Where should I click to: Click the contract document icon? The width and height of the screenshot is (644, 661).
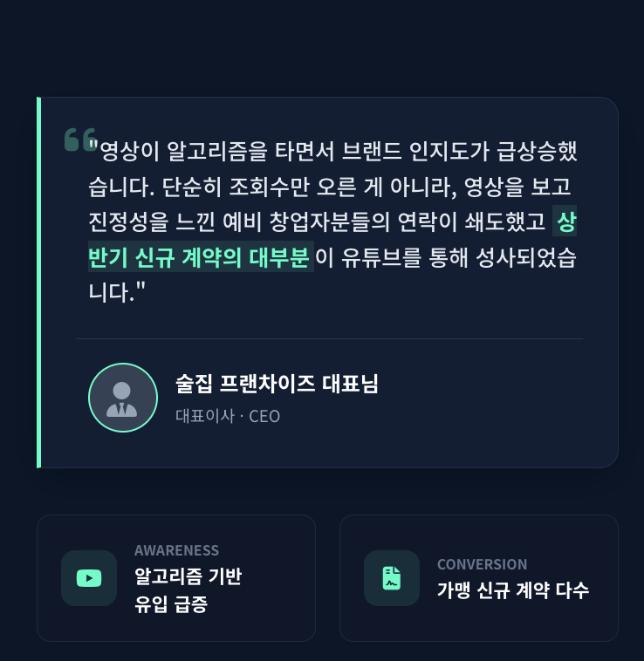[392, 578]
